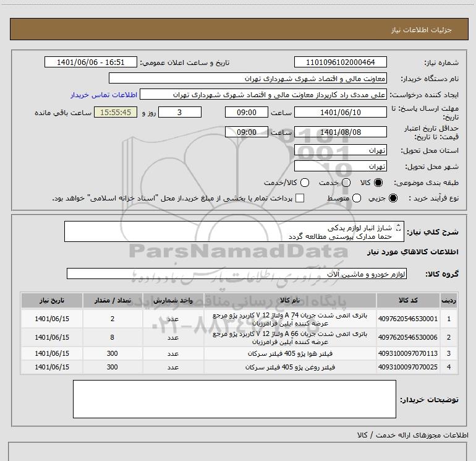Click the نام کالا column header
The height and width of the screenshot is (461, 476).
pos(290,300)
